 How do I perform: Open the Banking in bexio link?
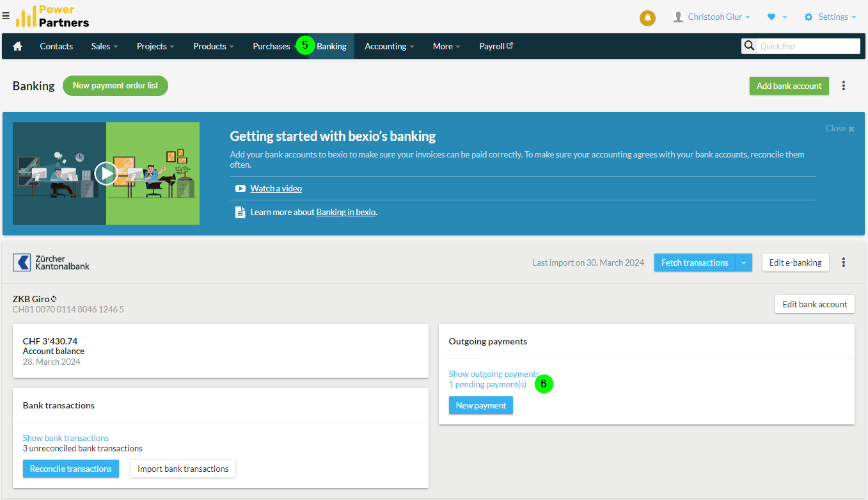pyautogui.click(x=346, y=212)
